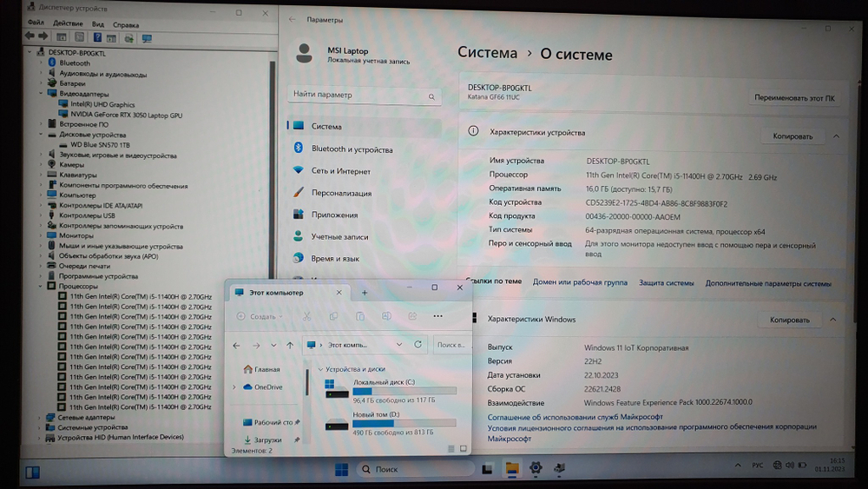Viewport: 868px width, 489px height.
Task: Click the Cut scissors icon in Explorer
Action: click(x=306, y=317)
